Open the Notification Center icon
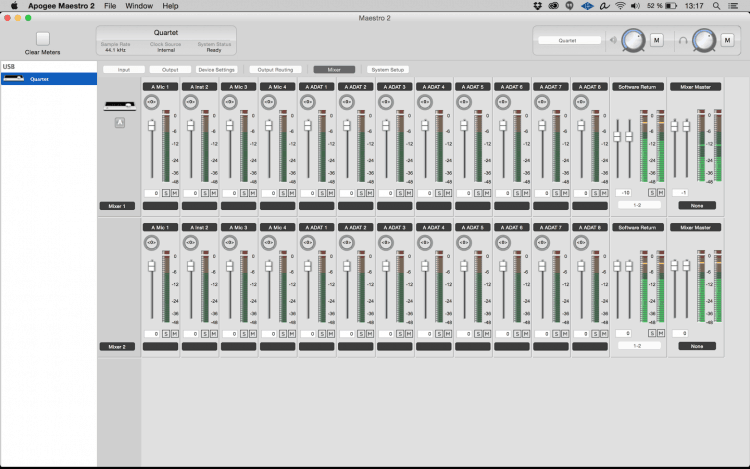 [733, 6]
